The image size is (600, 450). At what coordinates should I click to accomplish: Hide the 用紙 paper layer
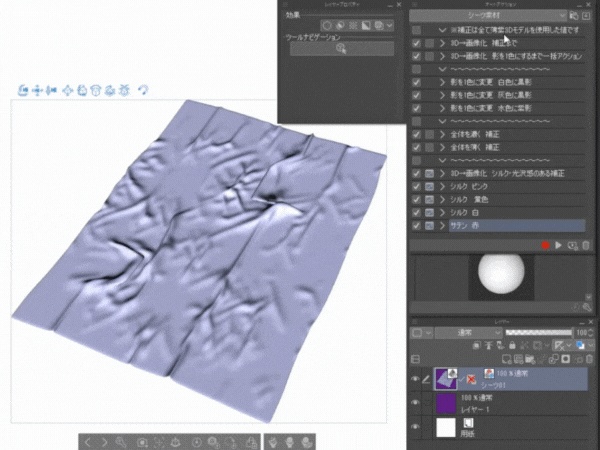click(415, 427)
